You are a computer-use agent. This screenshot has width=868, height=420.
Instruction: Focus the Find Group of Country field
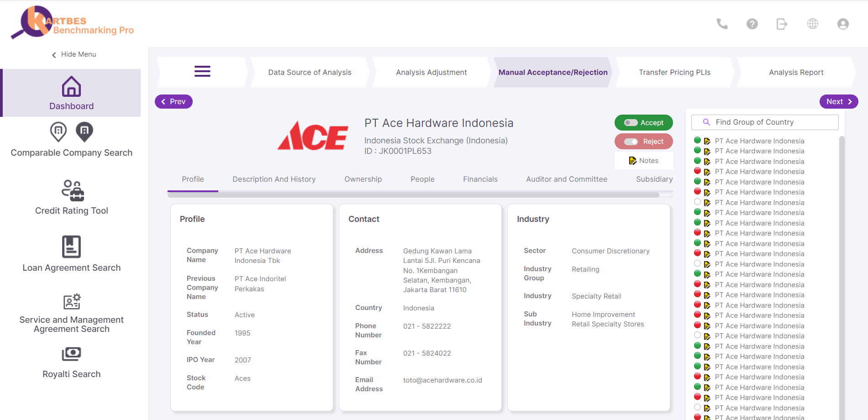click(765, 122)
